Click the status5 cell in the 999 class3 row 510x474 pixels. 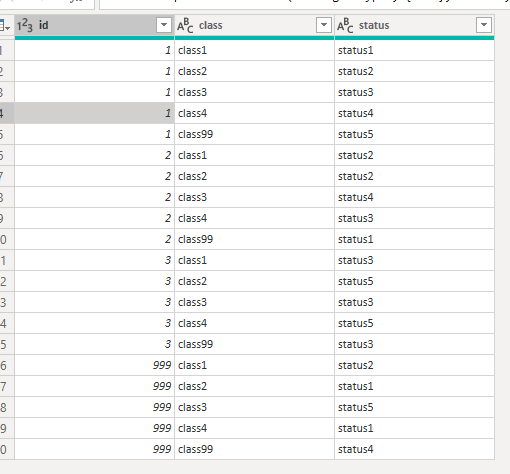pyautogui.click(x=414, y=407)
